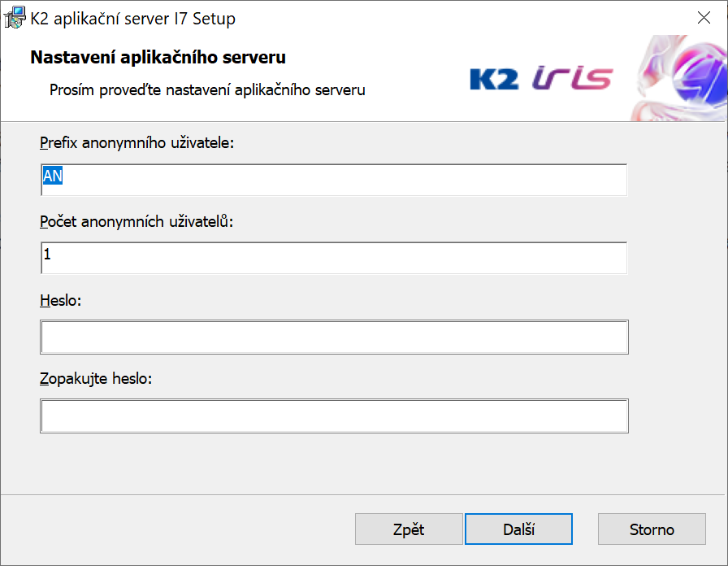
Task: Close the Setup window
Action: (x=704, y=18)
